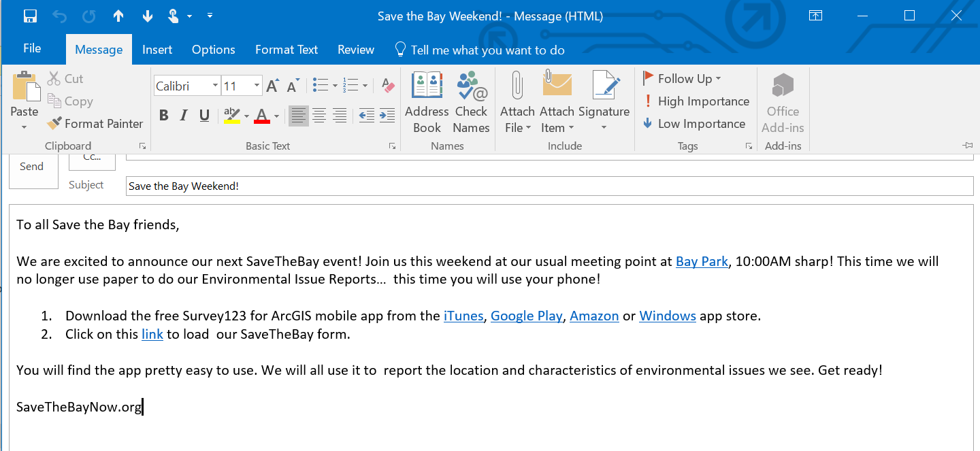Switch to the Message tab
The image size is (980, 451).
[x=99, y=50]
